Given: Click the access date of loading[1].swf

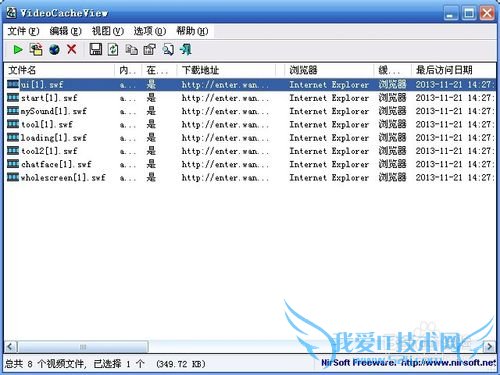Looking at the screenshot, I should click(x=455, y=137).
